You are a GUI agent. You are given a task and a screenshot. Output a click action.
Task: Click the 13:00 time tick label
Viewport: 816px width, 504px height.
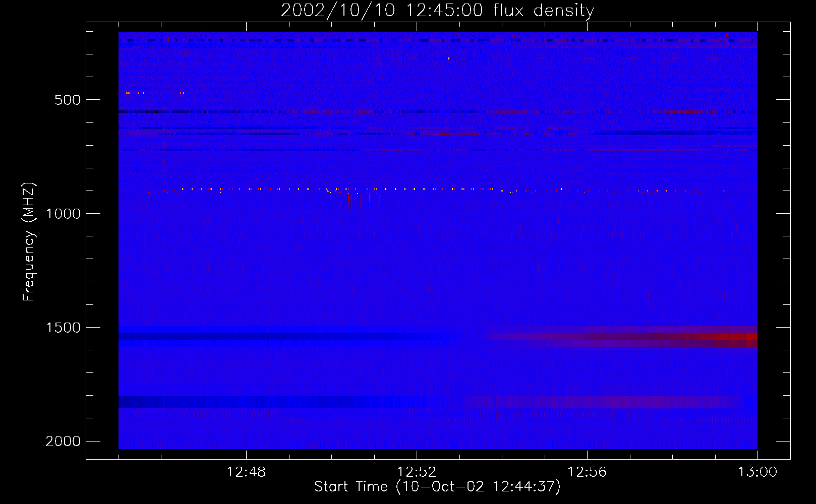757,472
